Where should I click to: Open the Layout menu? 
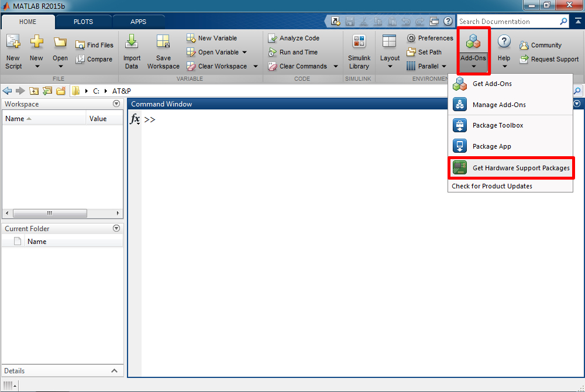[x=390, y=51]
